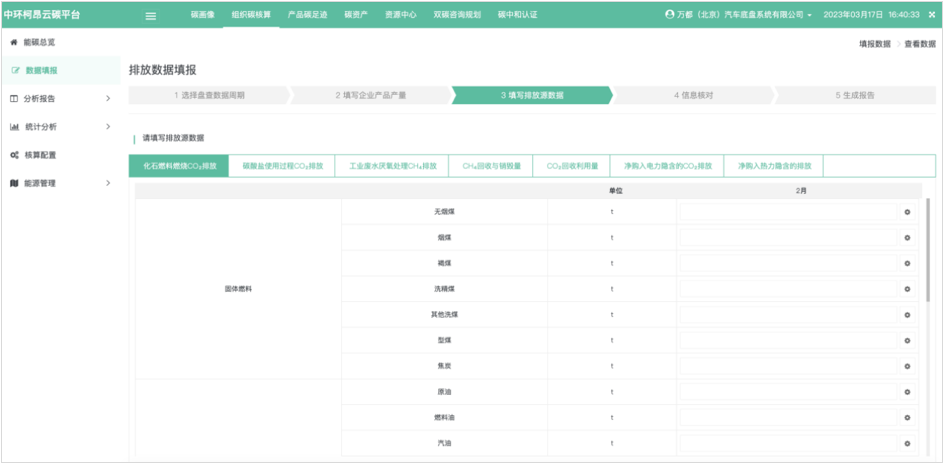Open the company account dropdown arrow
The height and width of the screenshot is (464, 944).
point(810,15)
